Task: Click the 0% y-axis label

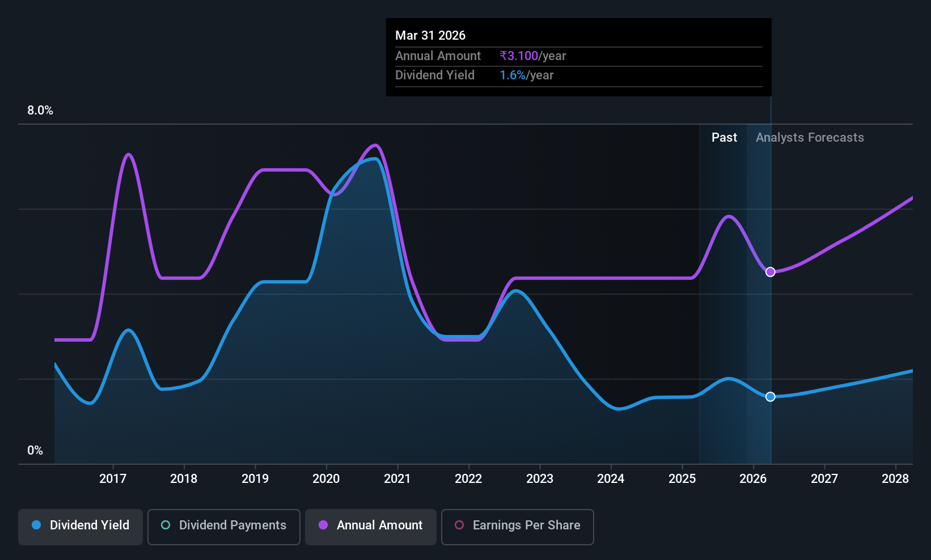Action: click(x=35, y=451)
